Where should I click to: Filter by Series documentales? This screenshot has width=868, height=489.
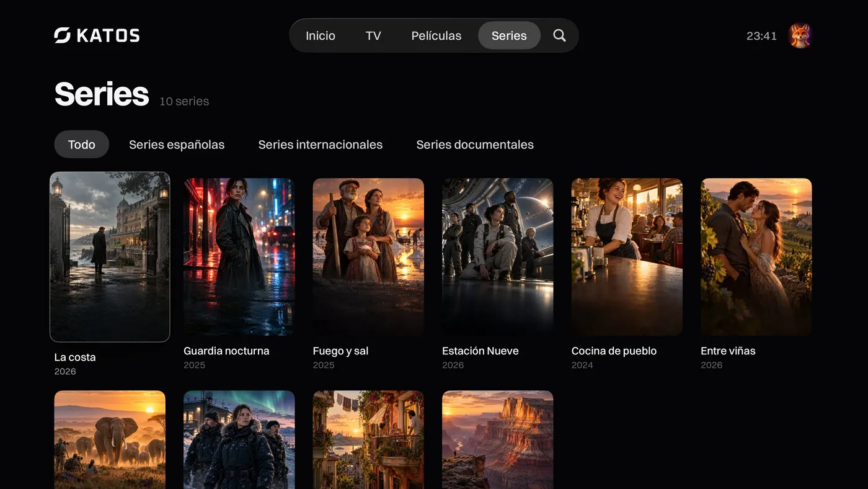coord(475,145)
